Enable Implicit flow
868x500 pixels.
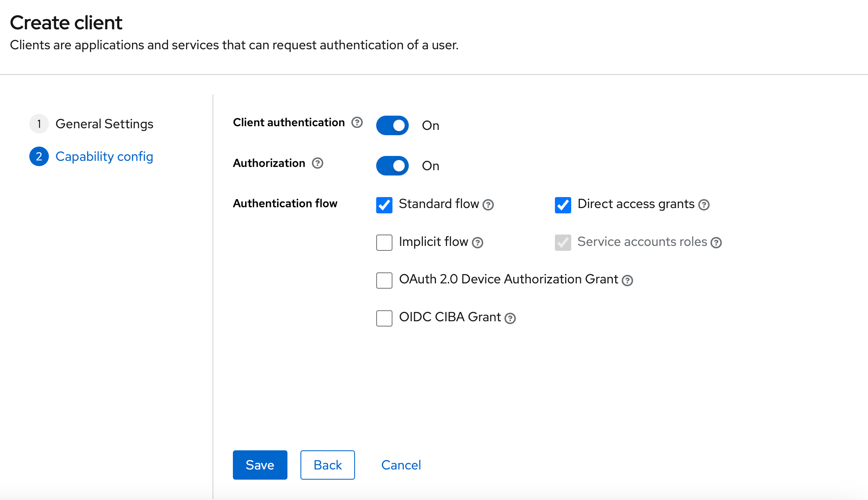point(384,243)
